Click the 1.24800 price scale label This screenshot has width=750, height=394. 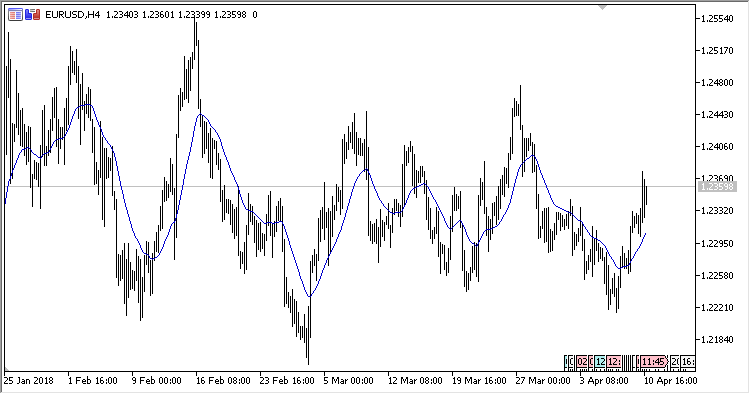717,83
